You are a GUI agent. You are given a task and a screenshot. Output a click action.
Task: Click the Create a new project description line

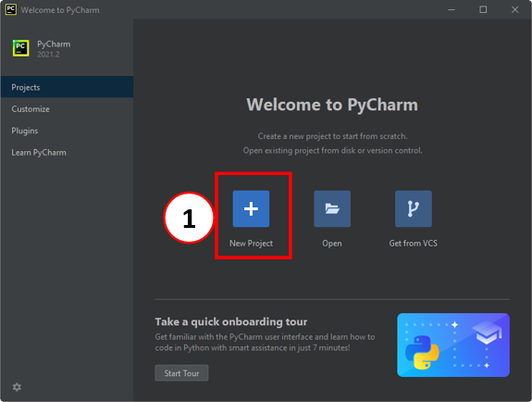pos(332,136)
